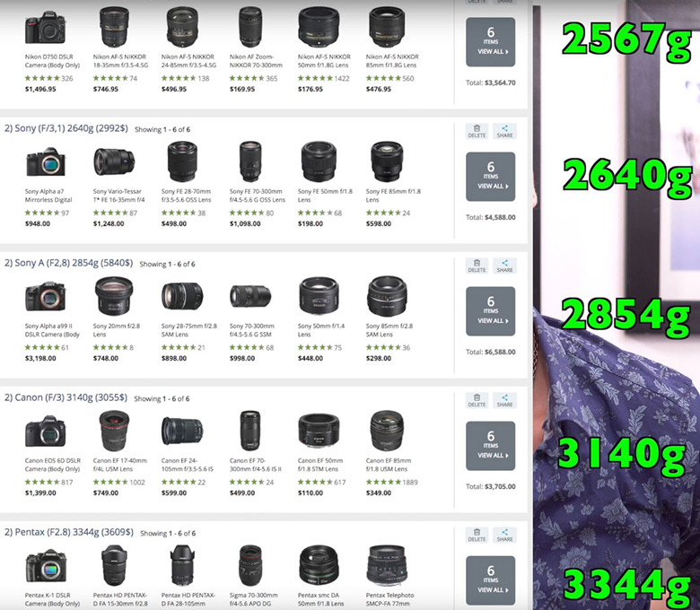700x610 pixels.
Task: Open View All for the Nikon list
Action: tap(491, 42)
